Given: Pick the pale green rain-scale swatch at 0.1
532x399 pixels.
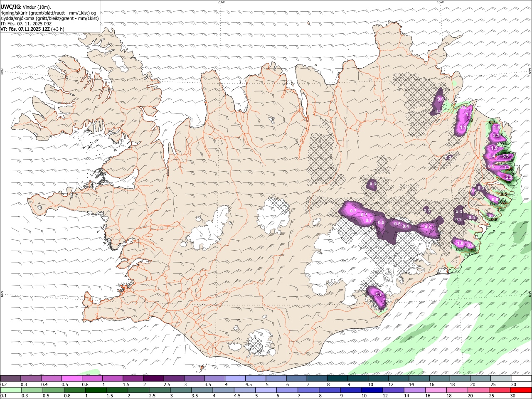Looking at the screenshot, I should point(11,390).
